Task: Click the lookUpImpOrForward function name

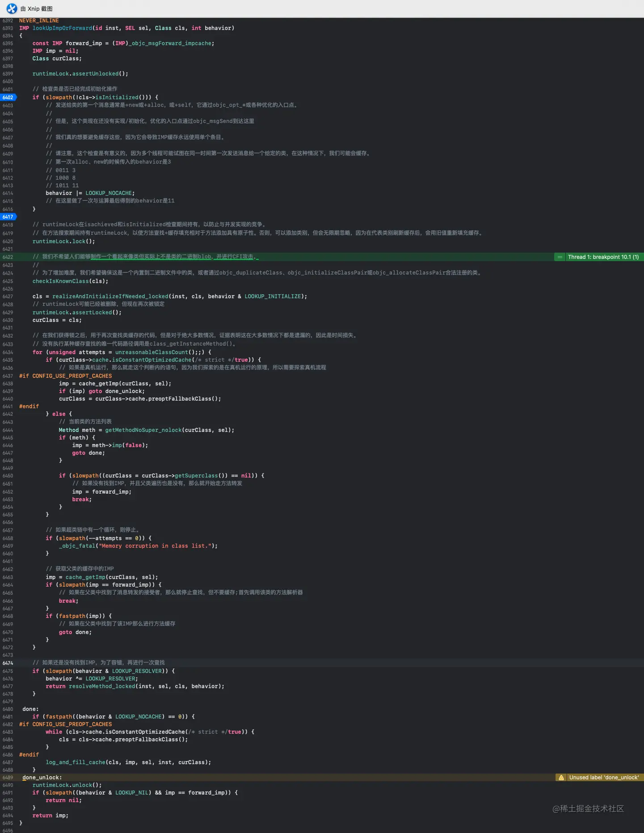Action: tap(62, 28)
